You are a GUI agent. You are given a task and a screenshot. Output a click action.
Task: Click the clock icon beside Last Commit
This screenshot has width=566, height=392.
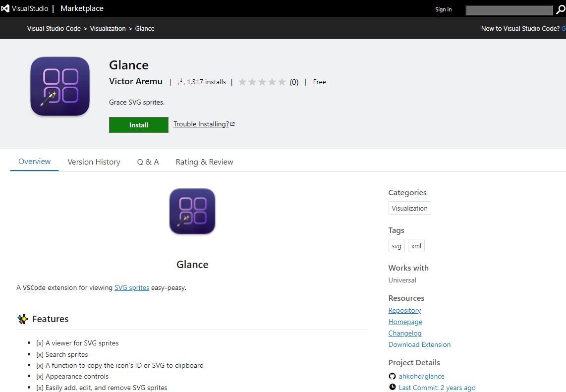[393, 387]
